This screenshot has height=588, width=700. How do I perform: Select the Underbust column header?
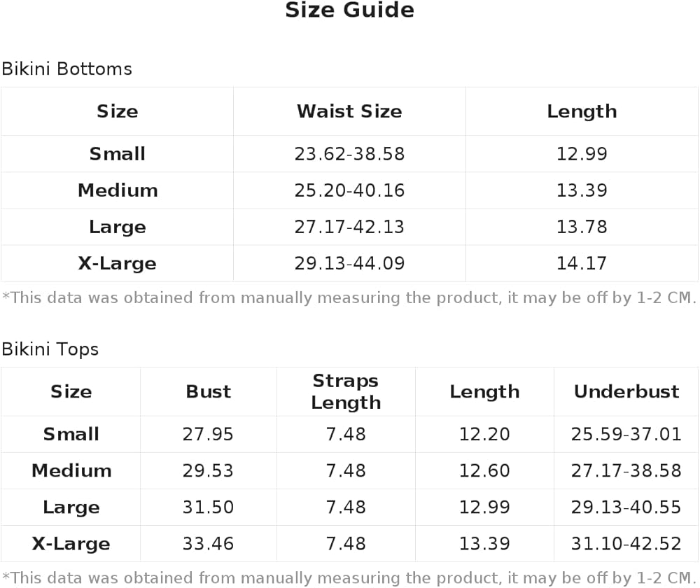626,391
